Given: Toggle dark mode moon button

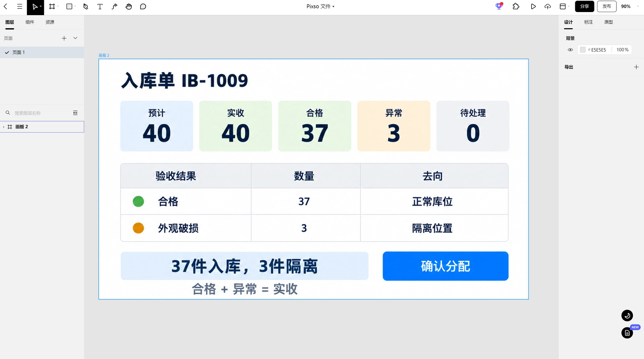Looking at the screenshot, I should (627, 315).
